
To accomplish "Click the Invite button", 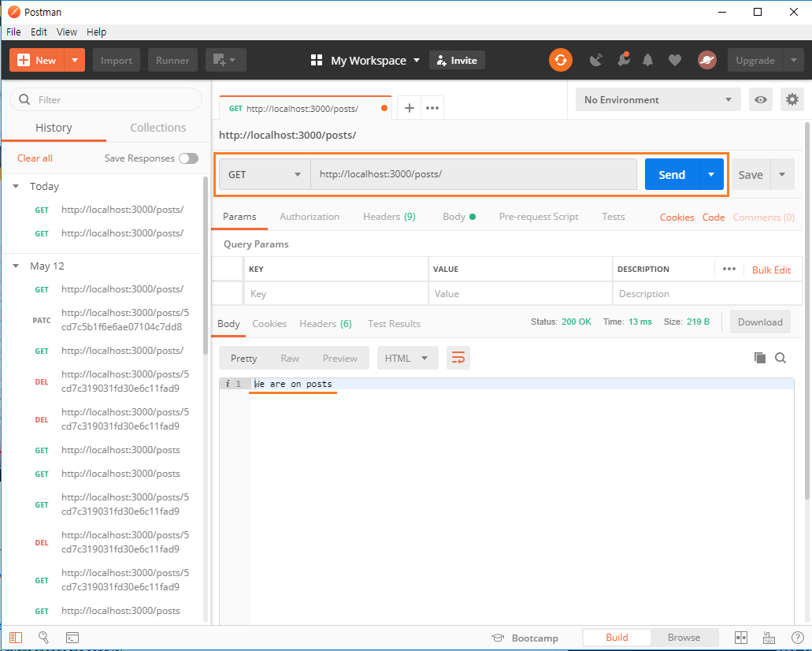I will 457,60.
